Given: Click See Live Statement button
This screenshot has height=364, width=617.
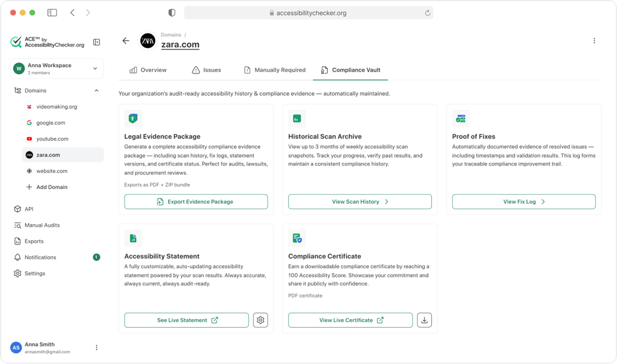Looking at the screenshot, I should click(187, 320).
